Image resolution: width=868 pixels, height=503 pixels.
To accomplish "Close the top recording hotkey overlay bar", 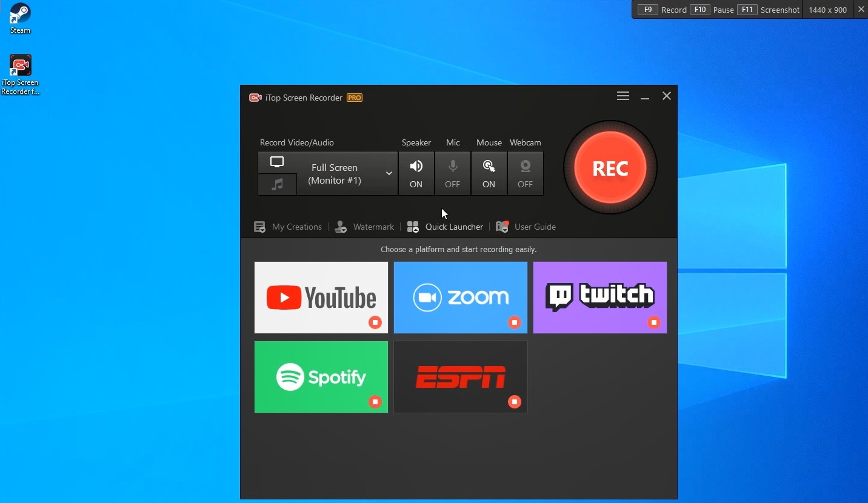I will (861, 10).
